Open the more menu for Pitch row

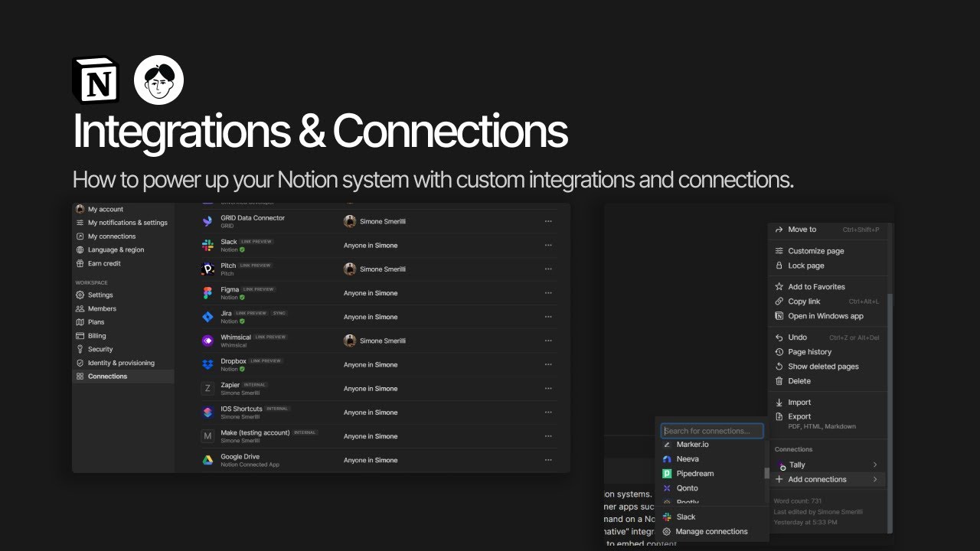tap(548, 269)
